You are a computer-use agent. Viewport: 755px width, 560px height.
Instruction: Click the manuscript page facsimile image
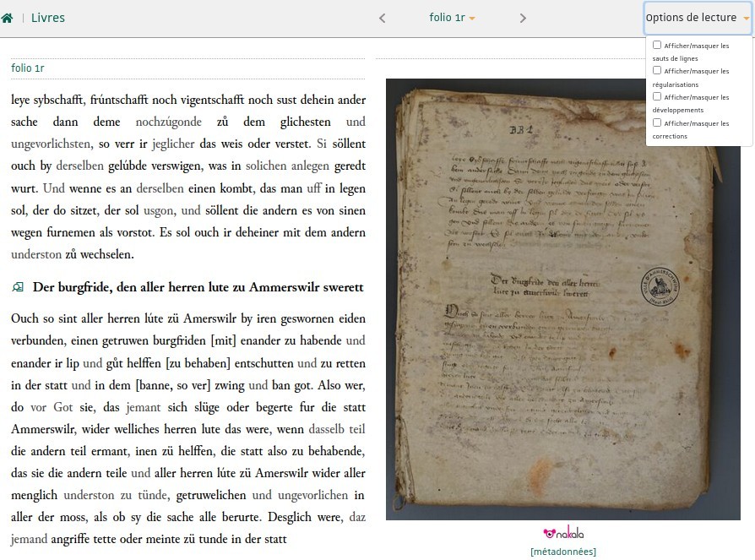click(x=563, y=299)
